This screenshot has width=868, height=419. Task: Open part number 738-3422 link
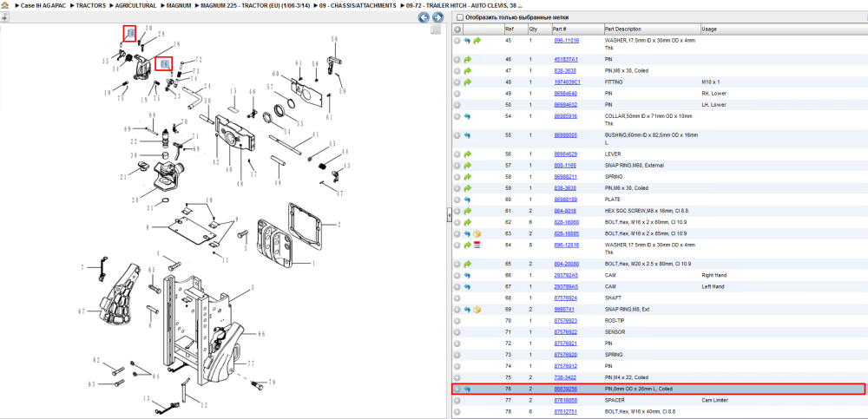[565, 377]
